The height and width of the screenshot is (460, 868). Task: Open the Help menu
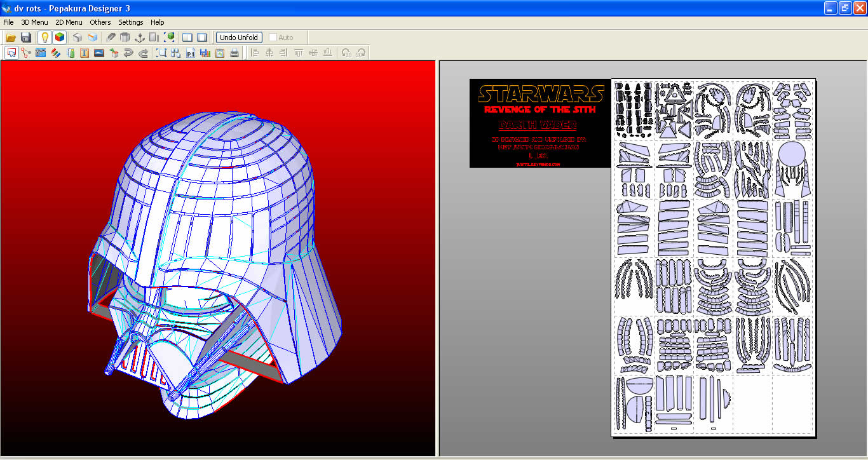click(x=157, y=22)
